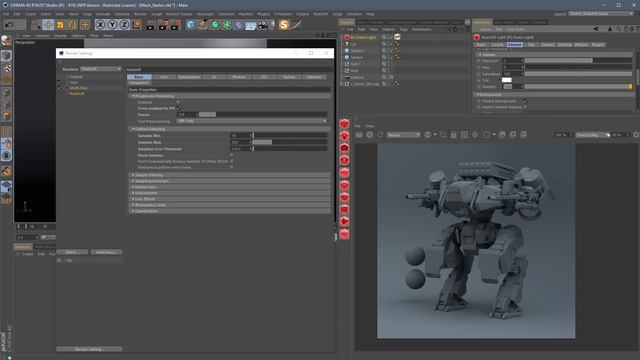The height and width of the screenshot is (360, 640).
Task: Select Output entry in Render Settings list
Action: coord(76,77)
